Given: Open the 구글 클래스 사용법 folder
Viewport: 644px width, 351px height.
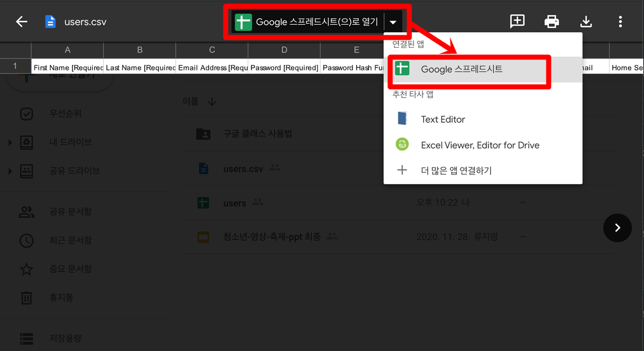Looking at the screenshot, I should point(258,134).
